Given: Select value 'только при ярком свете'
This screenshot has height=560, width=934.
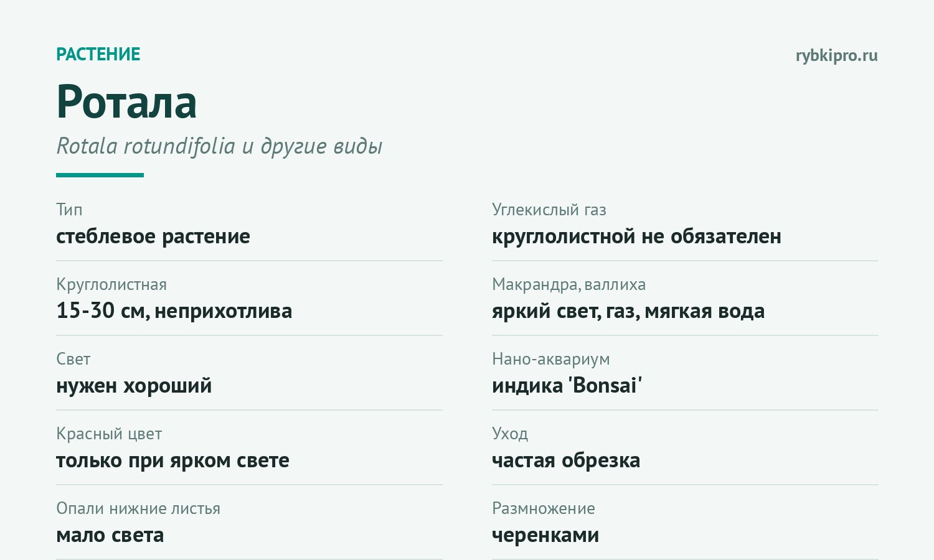Looking at the screenshot, I should pos(172,460).
